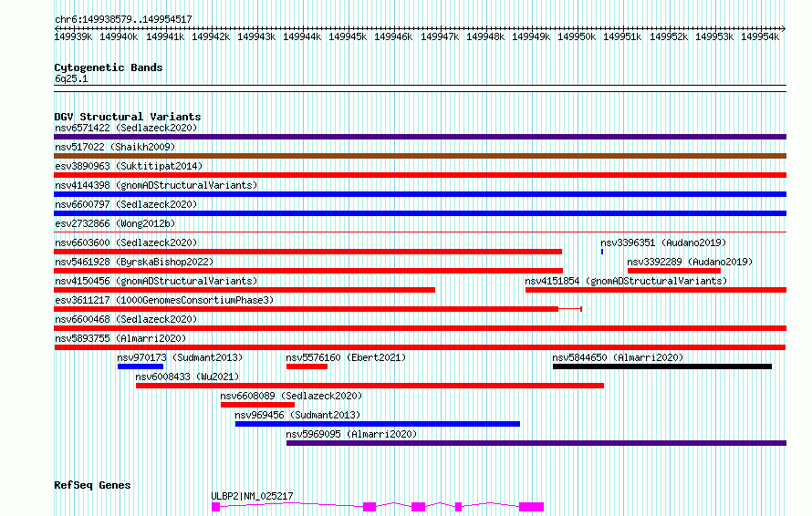
Task: Open the nsv6608089 (Sedlazeck2020) label
Action: coord(291,396)
